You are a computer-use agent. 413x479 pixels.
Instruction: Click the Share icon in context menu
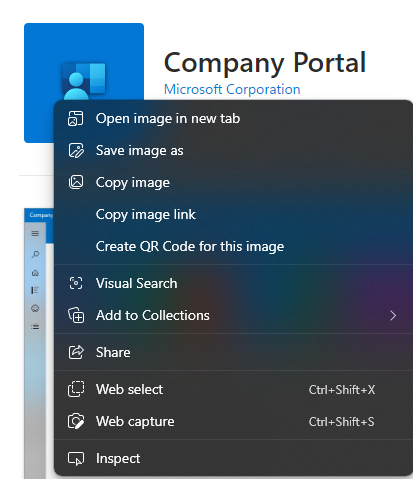(76, 352)
